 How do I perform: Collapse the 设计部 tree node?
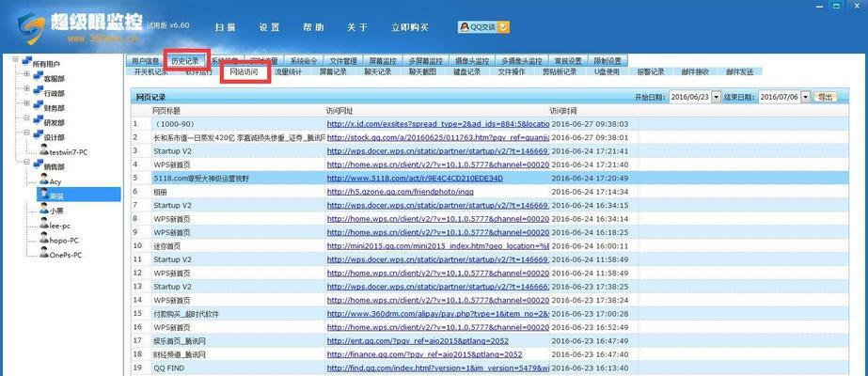coord(26,133)
